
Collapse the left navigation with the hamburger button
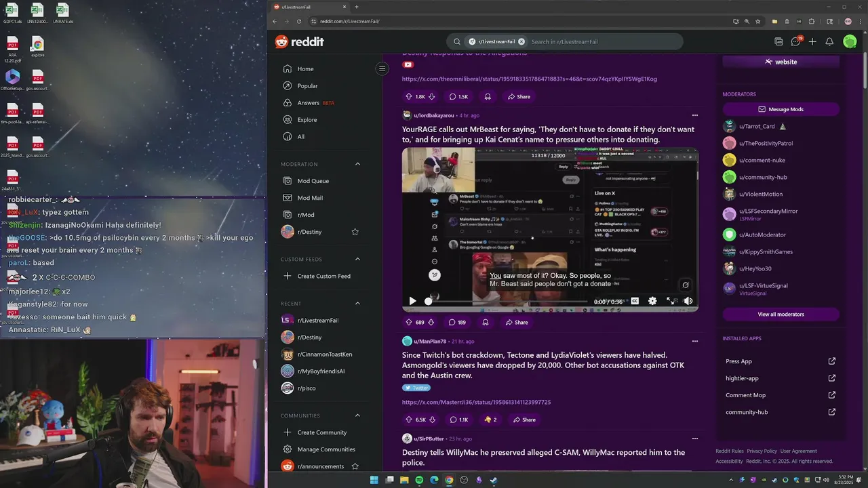point(382,68)
